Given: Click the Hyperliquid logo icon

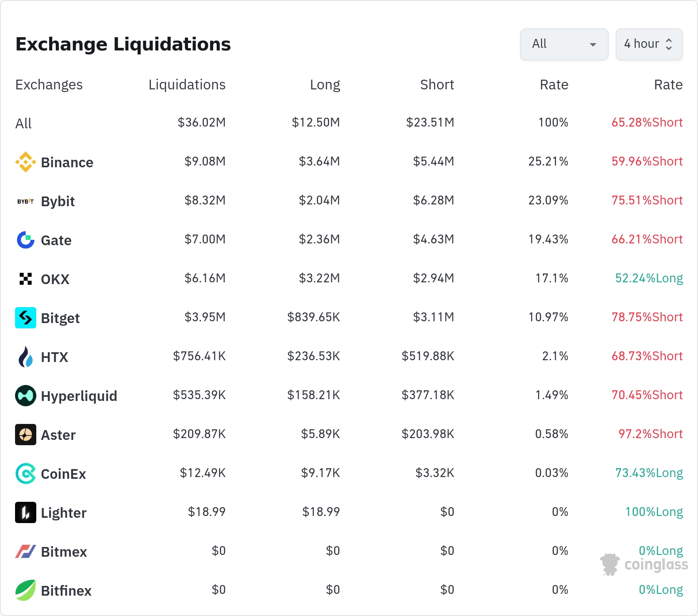Looking at the screenshot, I should pos(26,396).
